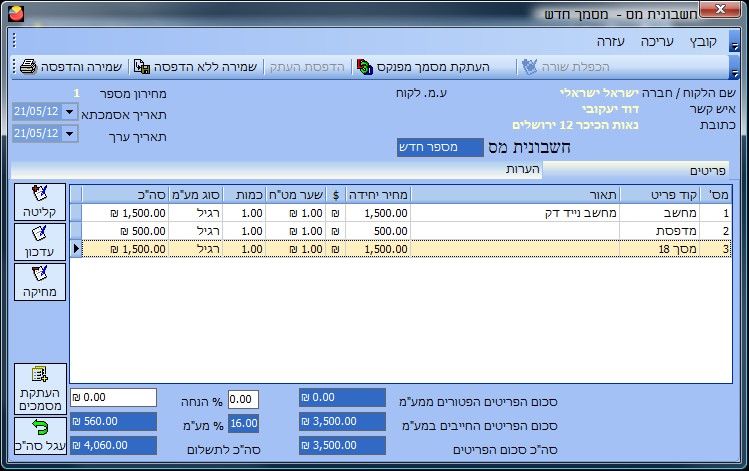Viewport: 749px width, 471px height.
Task: Click the תאור column header
Action: (x=515, y=195)
